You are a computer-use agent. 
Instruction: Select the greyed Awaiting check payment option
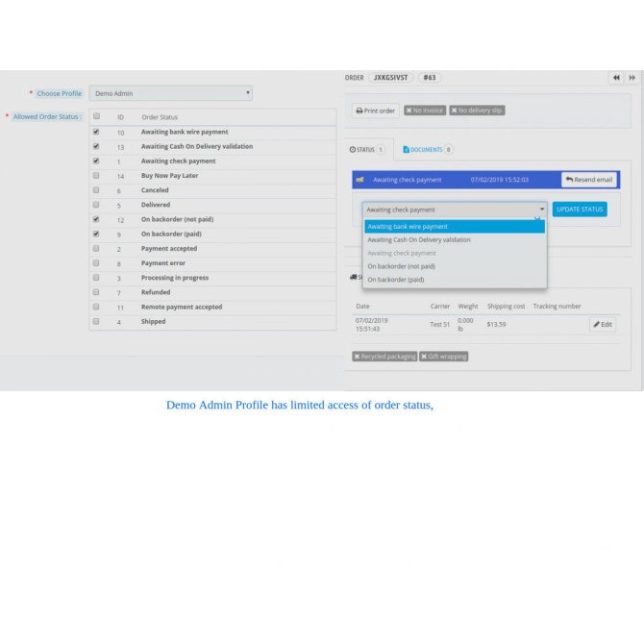pos(455,253)
